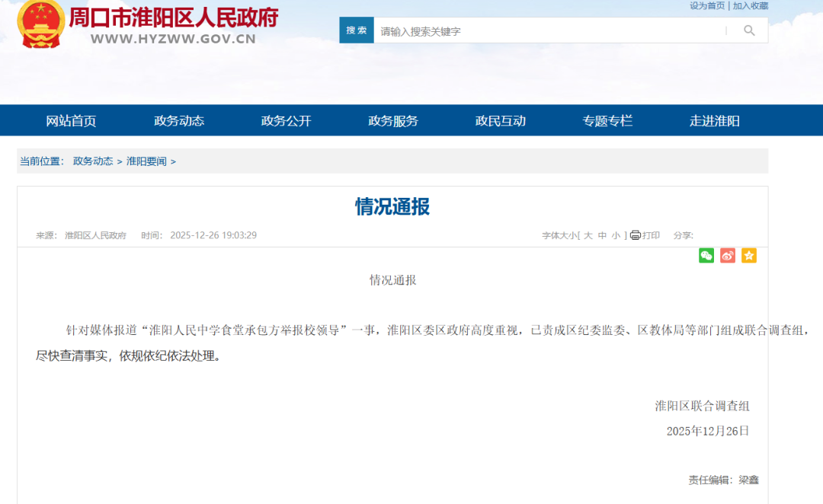The image size is (823, 504).
Task: Click the magnifier search icon
Action: 749,30
